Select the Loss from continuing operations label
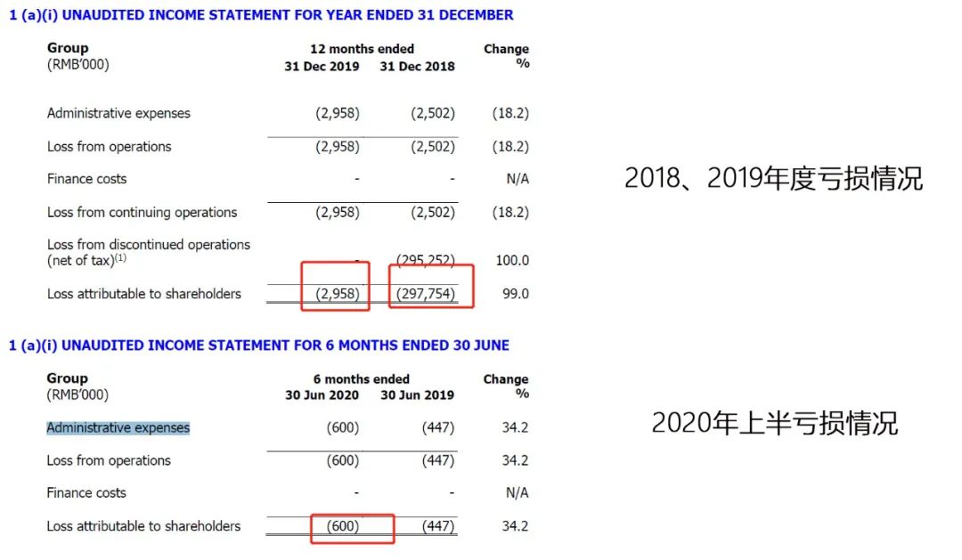This screenshot has height=560, width=962. (143, 212)
